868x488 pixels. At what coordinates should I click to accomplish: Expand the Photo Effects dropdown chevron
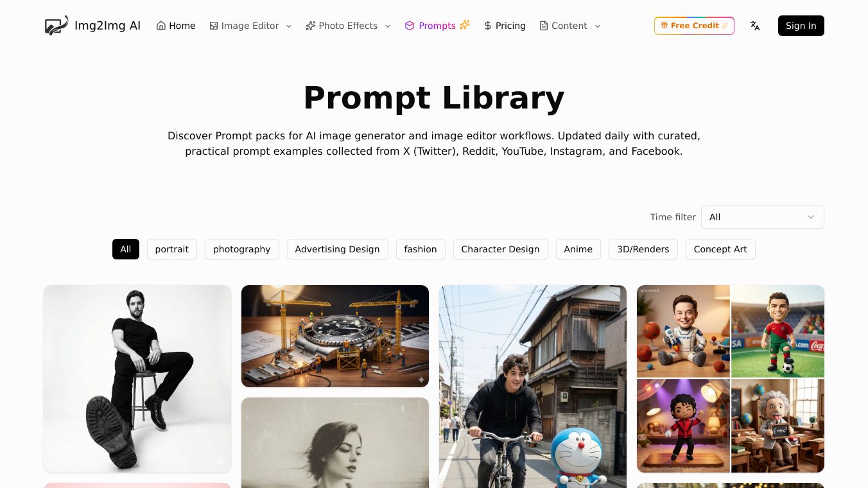[388, 26]
